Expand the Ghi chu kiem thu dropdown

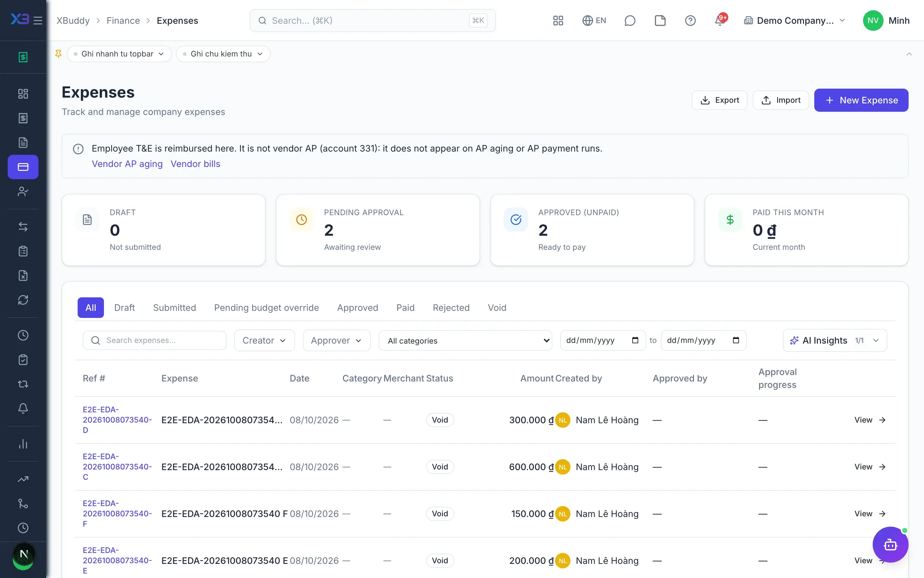tap(223, 54)
